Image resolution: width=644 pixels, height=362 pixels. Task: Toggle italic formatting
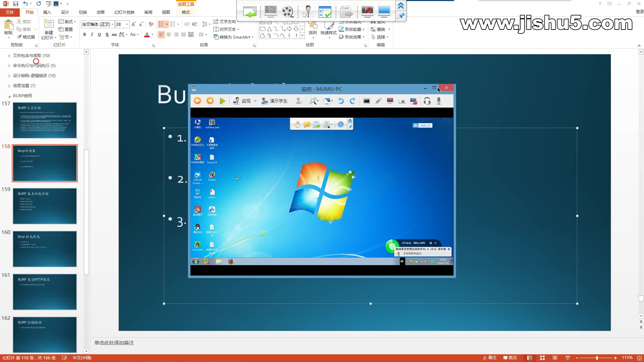92,35
